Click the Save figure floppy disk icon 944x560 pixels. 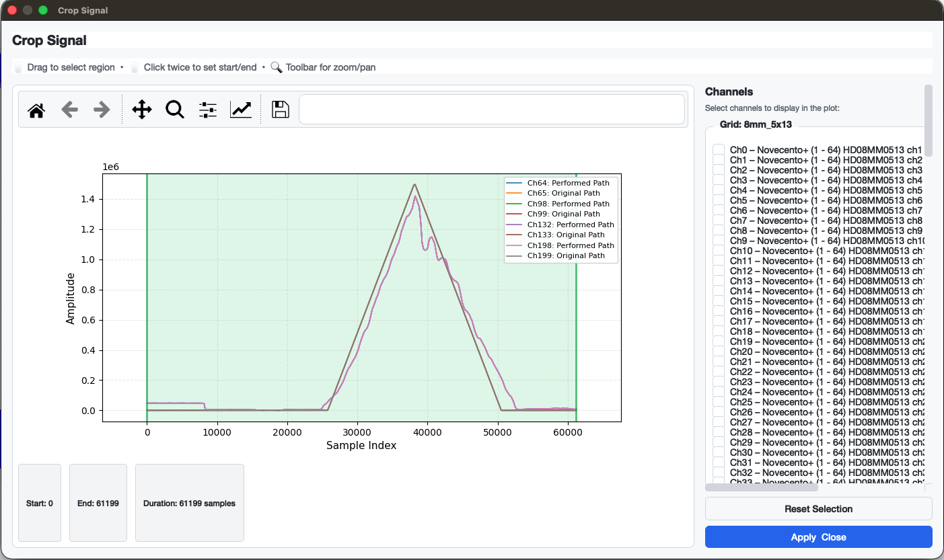(281, 110)
